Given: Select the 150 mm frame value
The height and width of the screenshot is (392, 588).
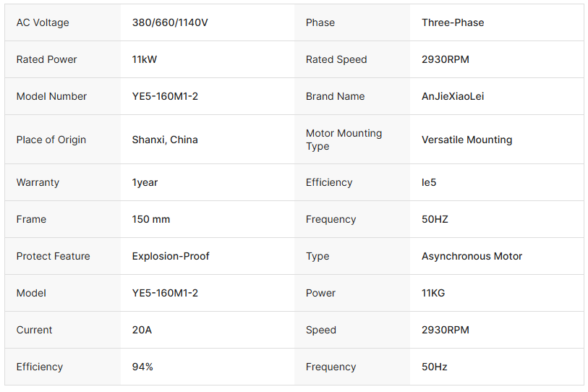Looking at the screenshot, I should tap(151, 219).
